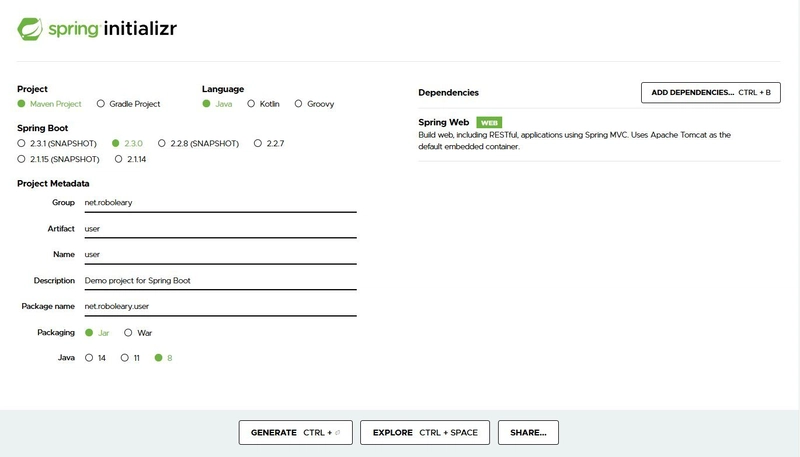Click the Dependencies heading

448,93
